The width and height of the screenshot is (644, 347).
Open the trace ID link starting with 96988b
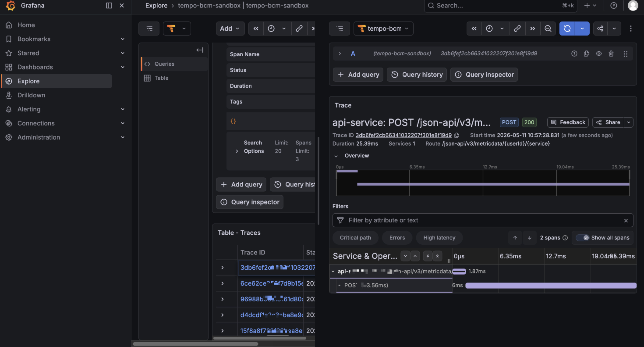272,299
